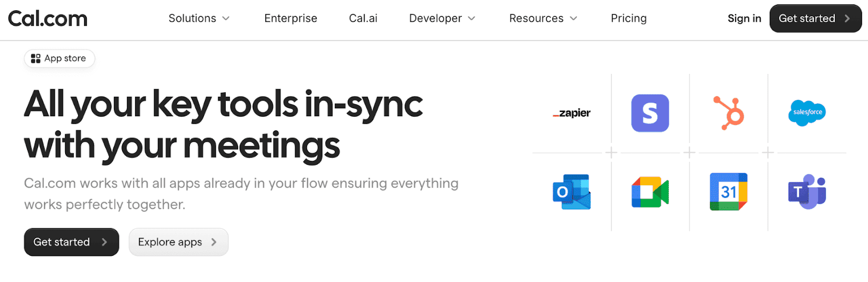Click the Cal.com logo
The height and width of the screenshot is (282, 868).
tap(48, 19)
